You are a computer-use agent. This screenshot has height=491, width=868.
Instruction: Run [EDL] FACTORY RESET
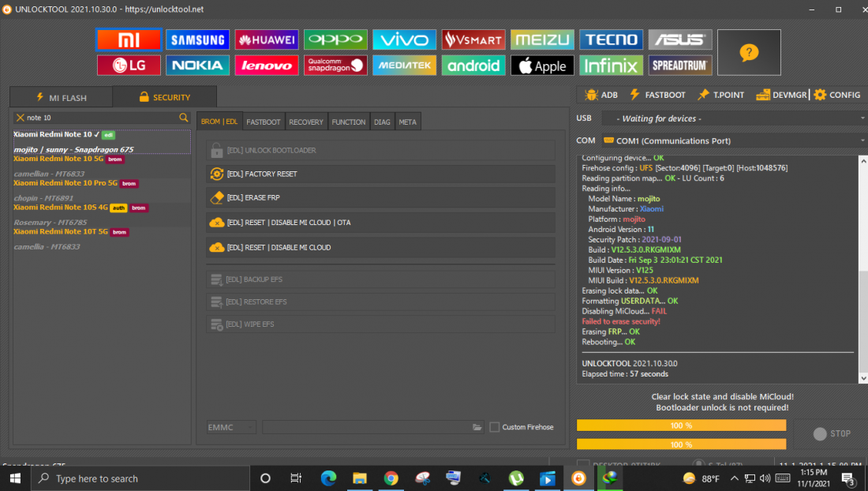(381, 174)
